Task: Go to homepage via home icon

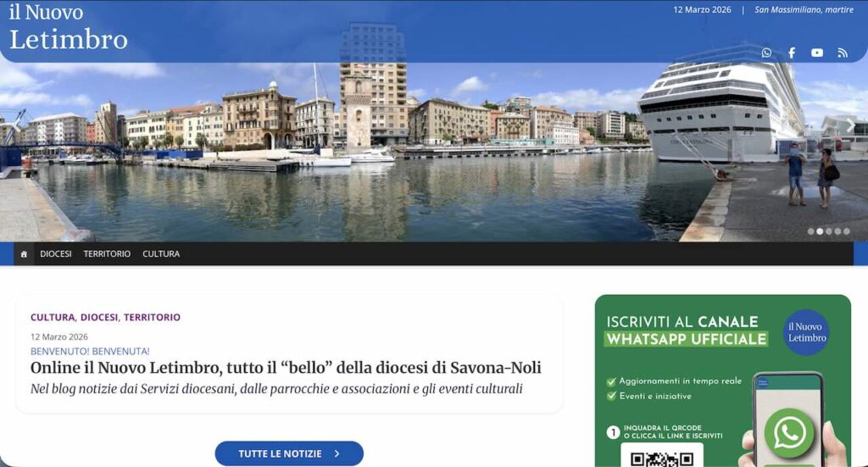Action: tap(24, 254)
